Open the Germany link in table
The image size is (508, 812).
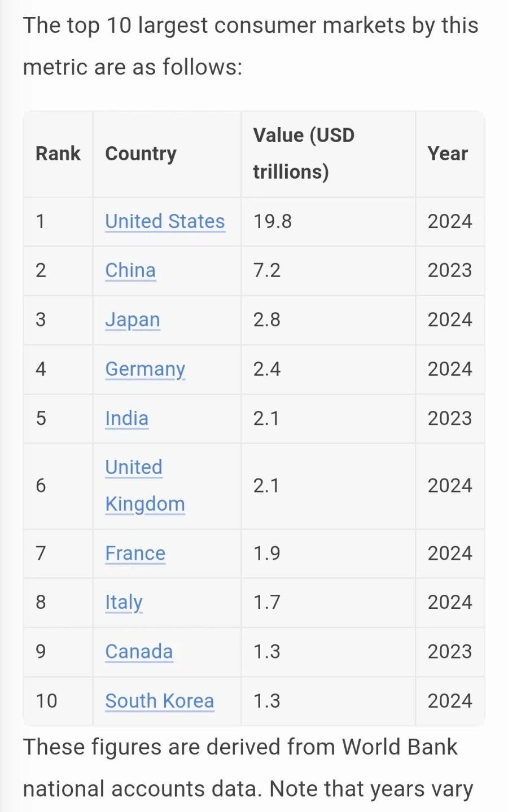(x=145, y=369)
